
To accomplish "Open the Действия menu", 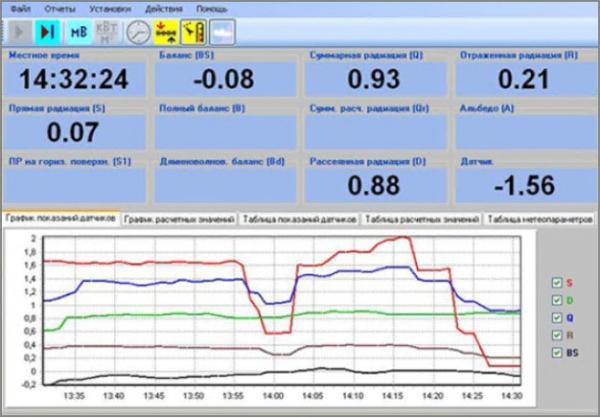I will click(x=164, y=9).
